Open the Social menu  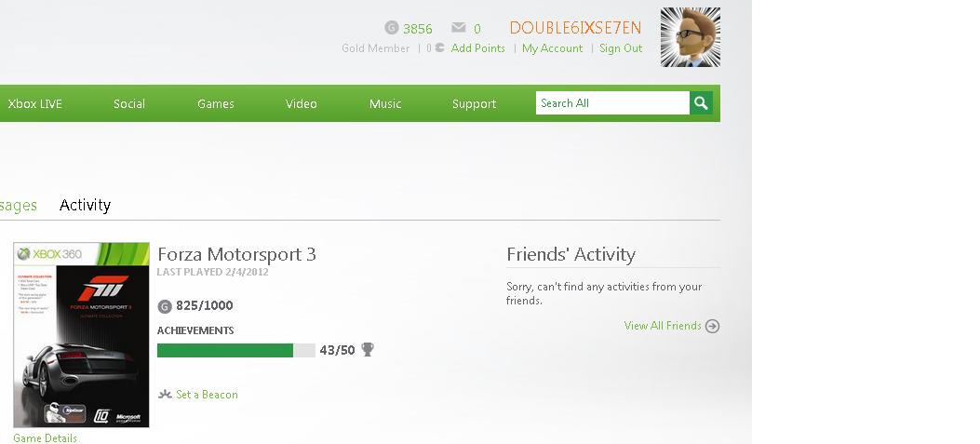[x=129, y=104]
